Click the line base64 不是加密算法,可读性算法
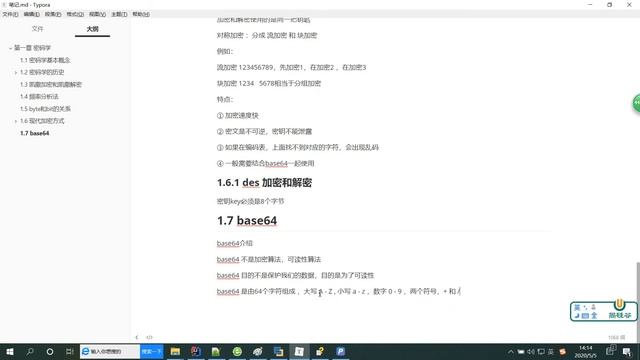The width and height of the screenshot is (640, 360). [269, 259]
